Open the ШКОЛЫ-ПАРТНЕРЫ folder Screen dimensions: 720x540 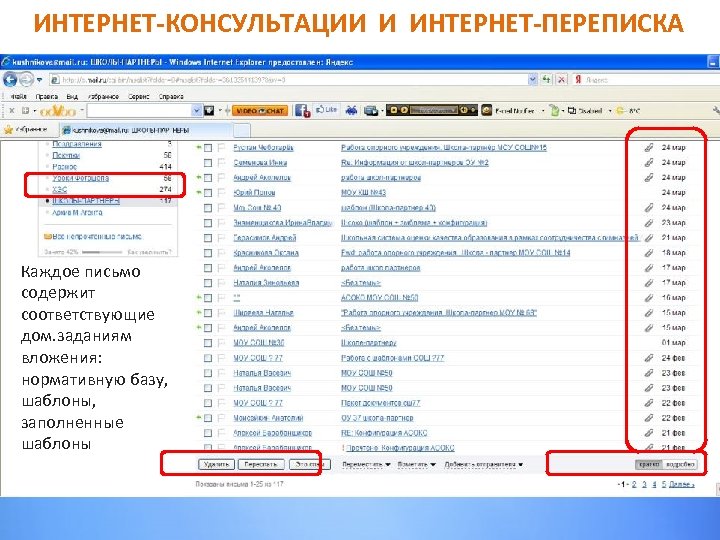tap(86, 201)
